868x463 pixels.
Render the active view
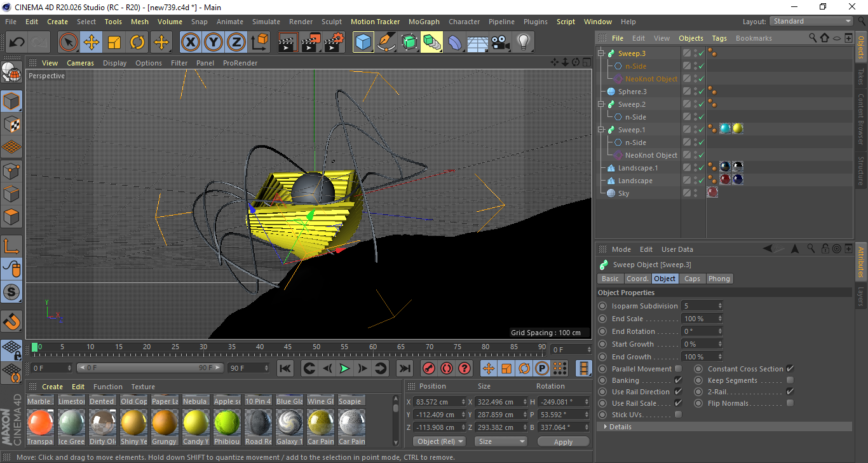[x=288, y=43]
